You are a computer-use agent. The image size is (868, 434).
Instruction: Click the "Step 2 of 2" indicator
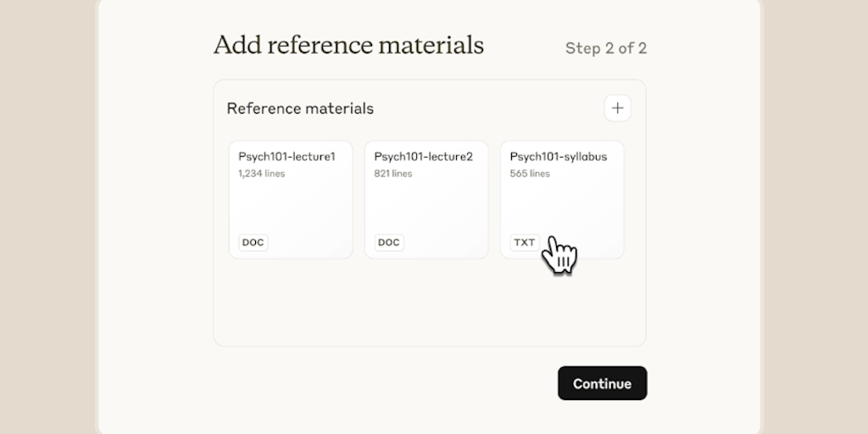click(x=605, y=48)
